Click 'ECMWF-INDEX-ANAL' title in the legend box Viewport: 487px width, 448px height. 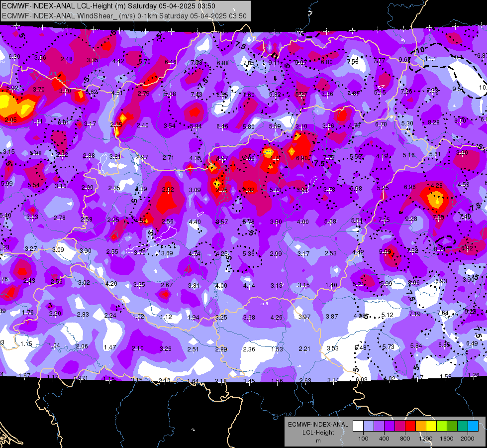tap(318, 425)
